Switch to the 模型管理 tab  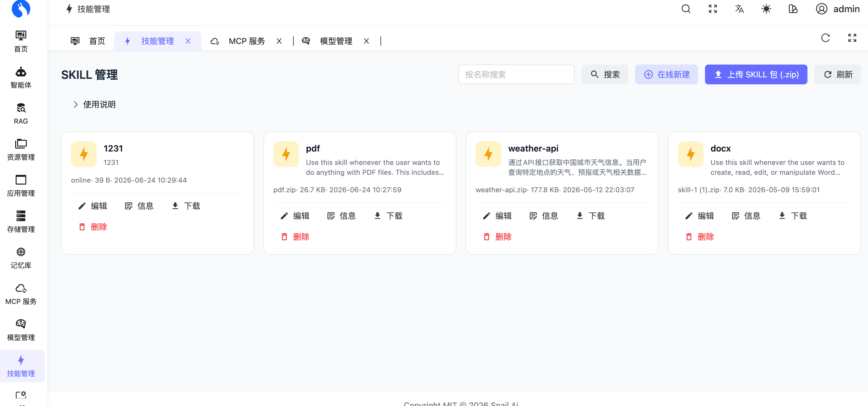coord(336,41)
